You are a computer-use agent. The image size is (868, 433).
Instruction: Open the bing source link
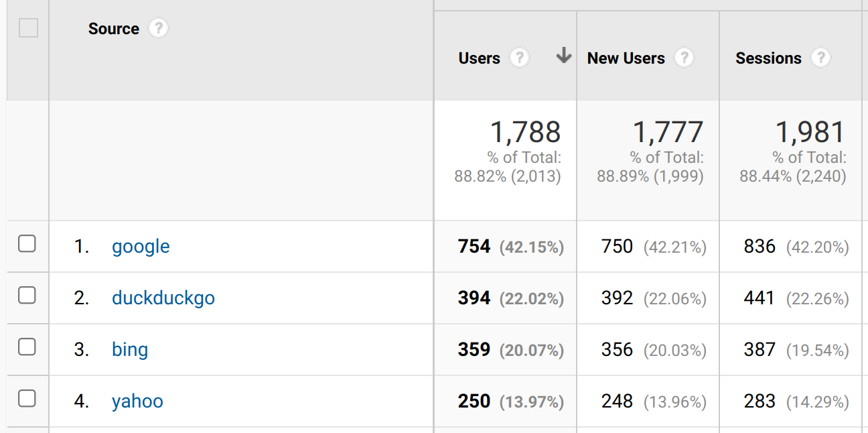pos(130,350)
